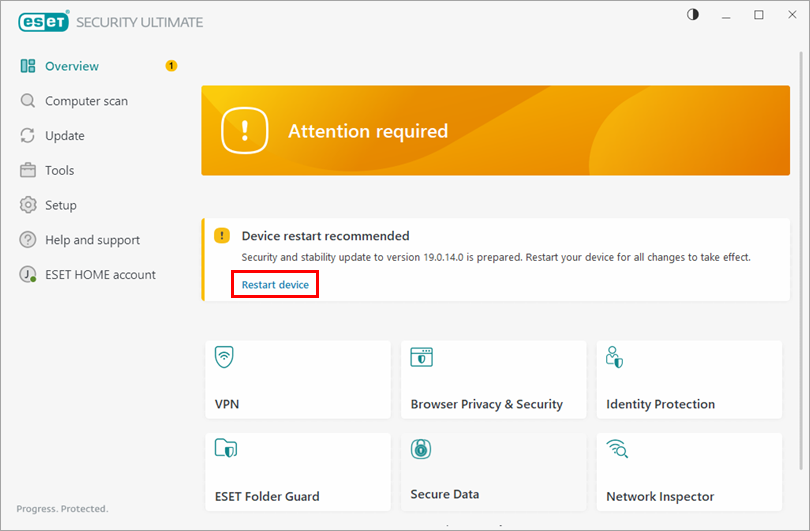Click the yellow warning icon beside restart notice

pos(222,236)
